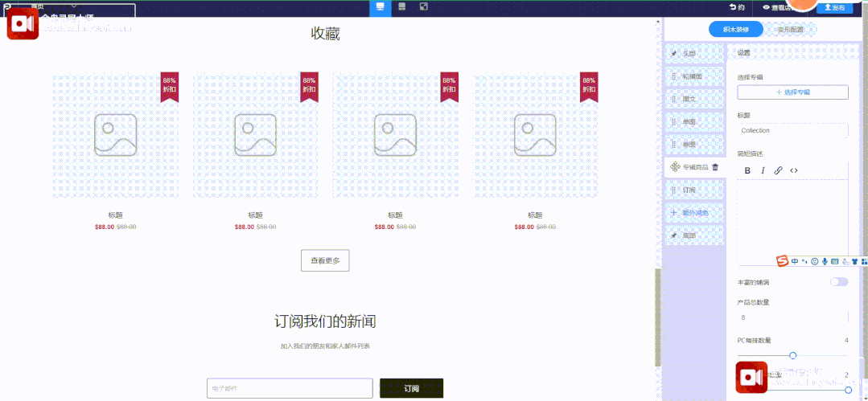Click Sogou voice input microphone icon
The height and width of the screenshot is (401, 868).
pyautogui.click(x=825, y=262)
